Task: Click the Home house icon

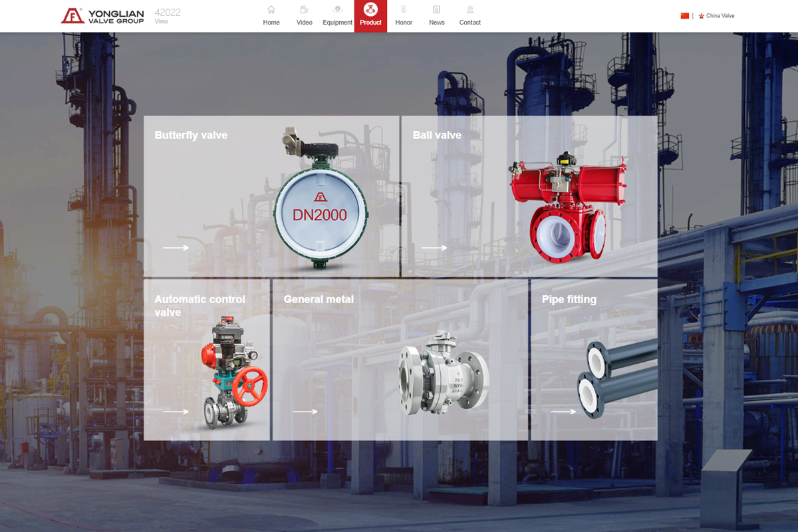Action: click(271, 10)
